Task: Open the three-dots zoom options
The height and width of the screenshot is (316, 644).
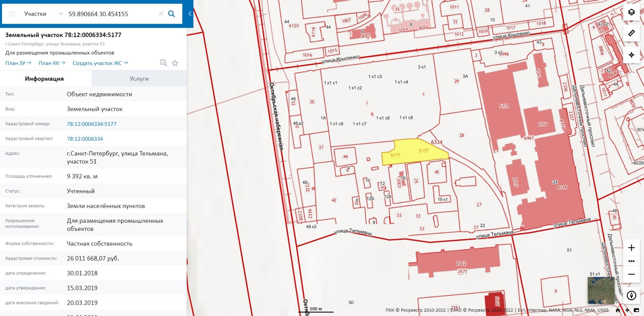Action: (x=632, y=261)
